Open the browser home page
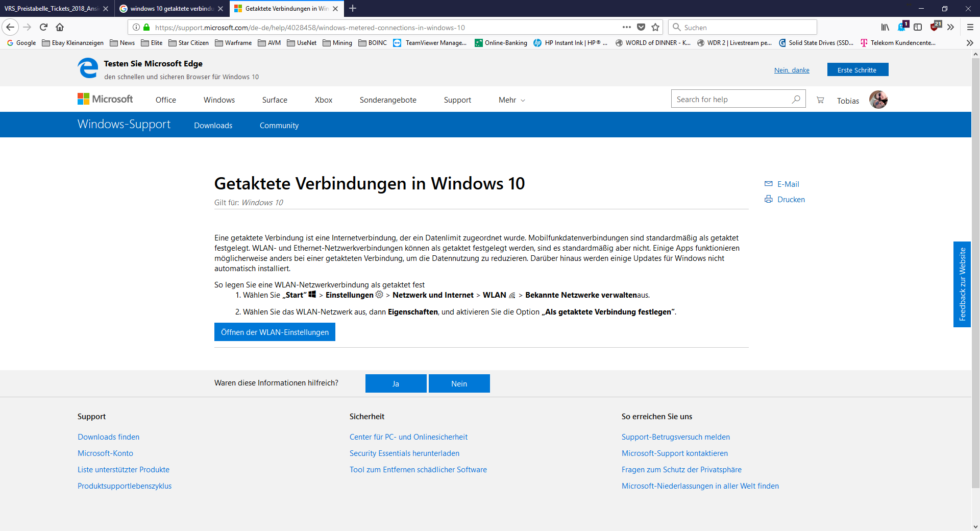Image resolution: width=980 pixels, height=531 pixels. 60,27
